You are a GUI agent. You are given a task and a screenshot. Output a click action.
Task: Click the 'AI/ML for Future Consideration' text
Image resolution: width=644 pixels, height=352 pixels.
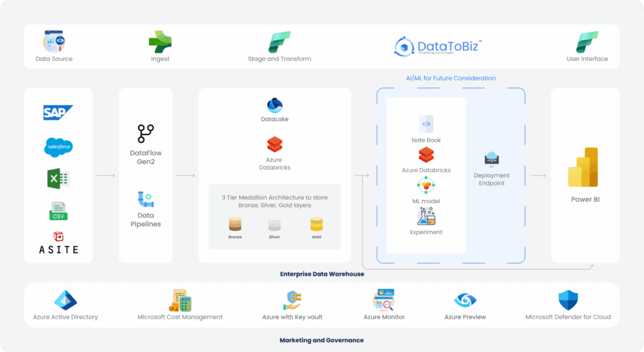click(x=450, y=79)
